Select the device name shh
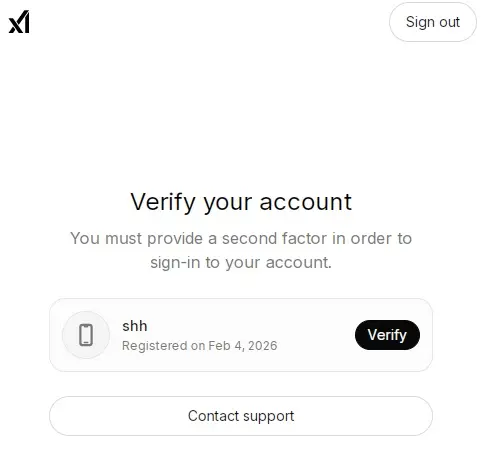Viewport: 489px width, 471px height. click(135, 326)
